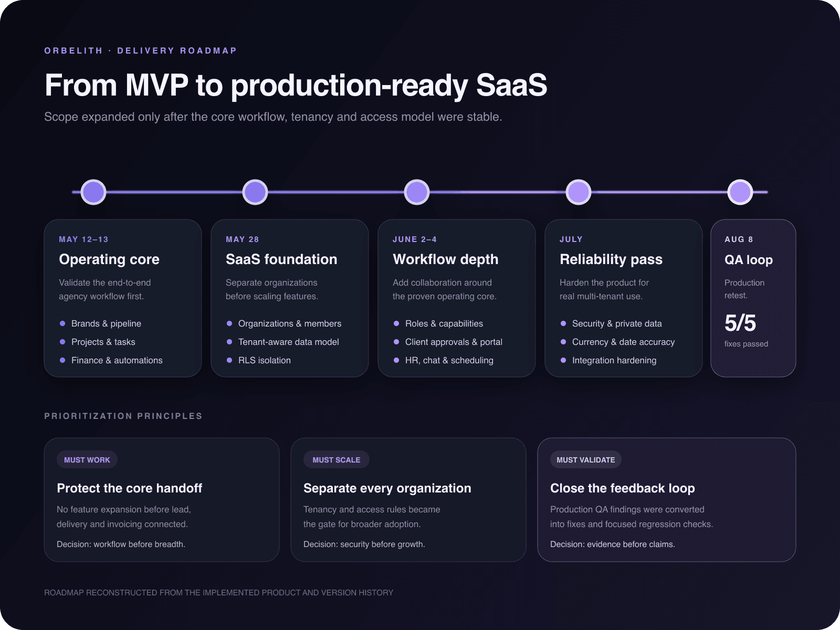Image resolution: width=840 pixels, height=630 pixels.
Task: Click the SaaS foundation card title
Action: tap(281, 259)
